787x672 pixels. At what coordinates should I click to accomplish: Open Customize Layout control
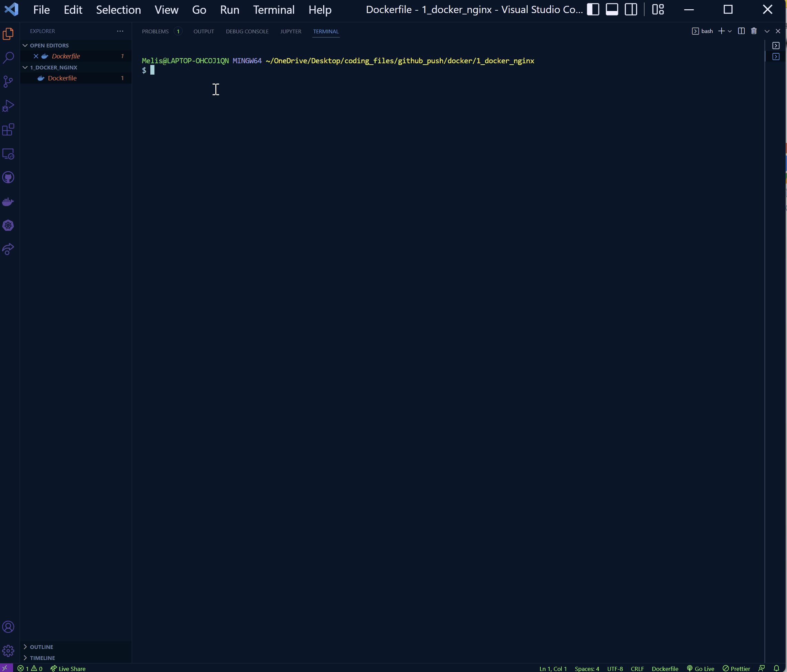[658, 10]
